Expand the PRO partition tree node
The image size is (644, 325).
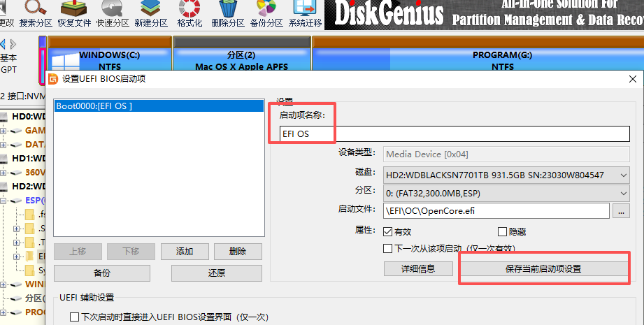coord(3,312)
